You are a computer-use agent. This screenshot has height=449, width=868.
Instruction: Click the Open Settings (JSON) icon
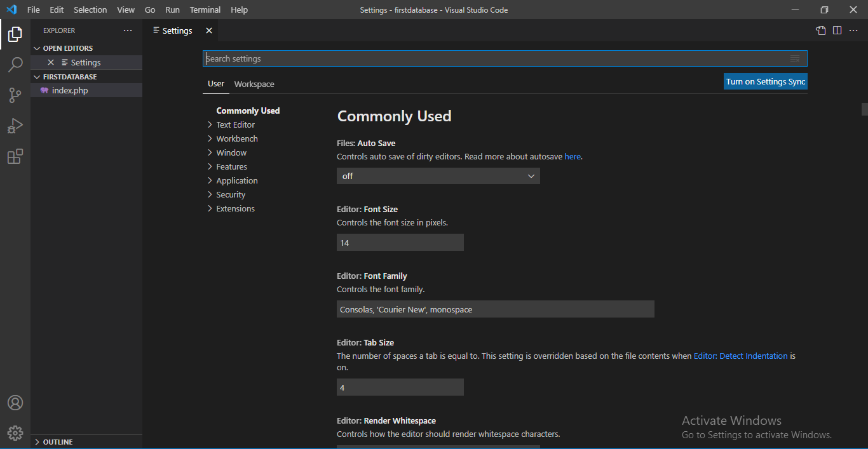(821, 30)
